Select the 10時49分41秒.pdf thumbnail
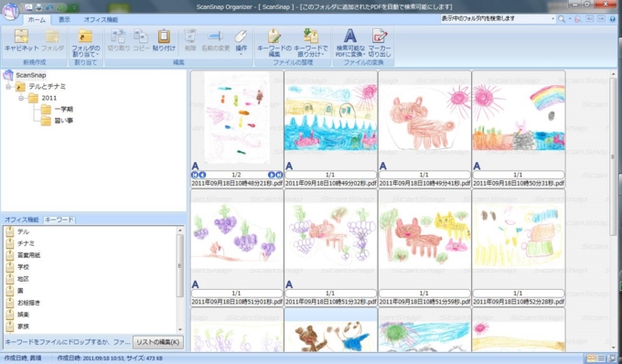This screenshot has width=622, height=364. [x=424, y=119]
